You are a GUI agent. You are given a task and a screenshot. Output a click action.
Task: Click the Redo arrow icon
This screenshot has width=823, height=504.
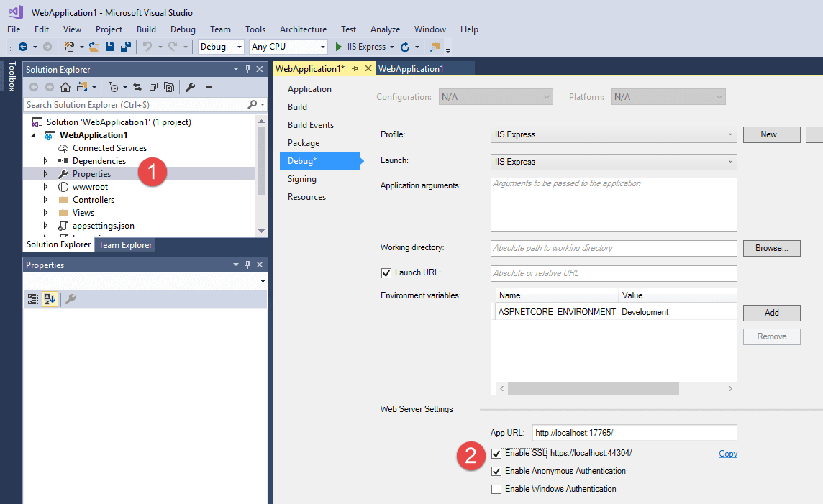(172, 47)
